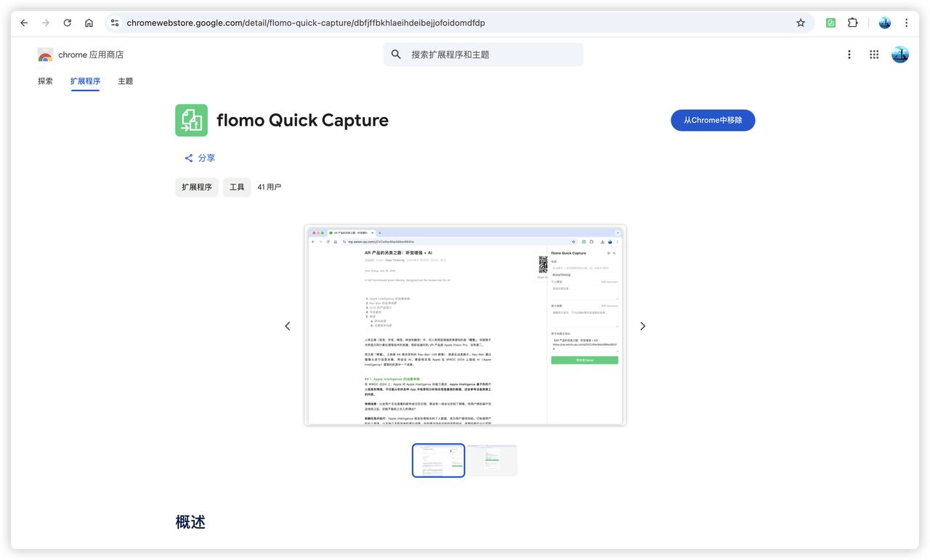The height and width of the screenshot is (560, 930).
Task: Switch to the 探索 tab
Action: coord(45,81)
